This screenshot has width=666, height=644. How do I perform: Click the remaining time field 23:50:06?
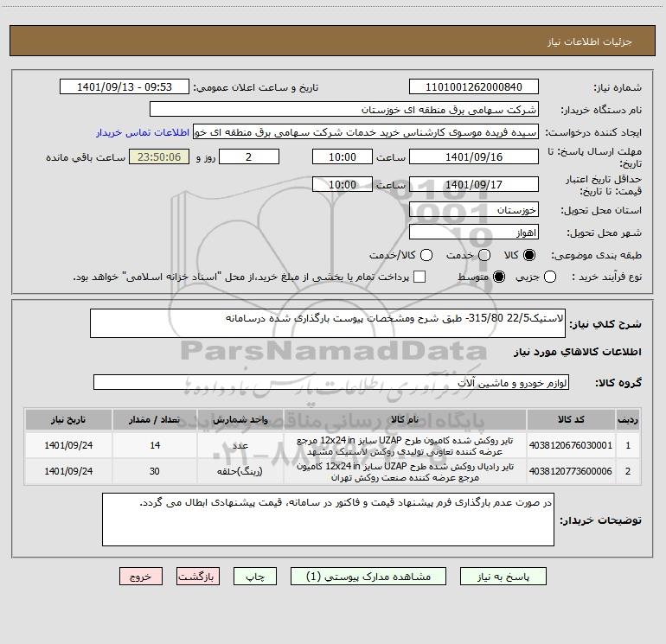click(x=159, y=156)
